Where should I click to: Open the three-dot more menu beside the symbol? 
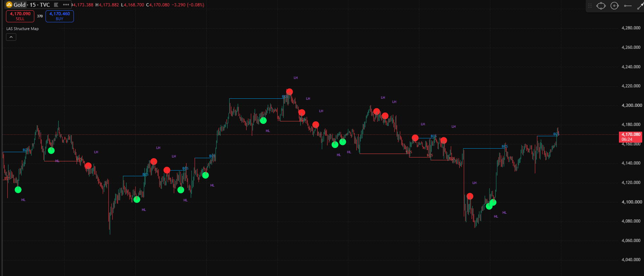click(66, 5)
